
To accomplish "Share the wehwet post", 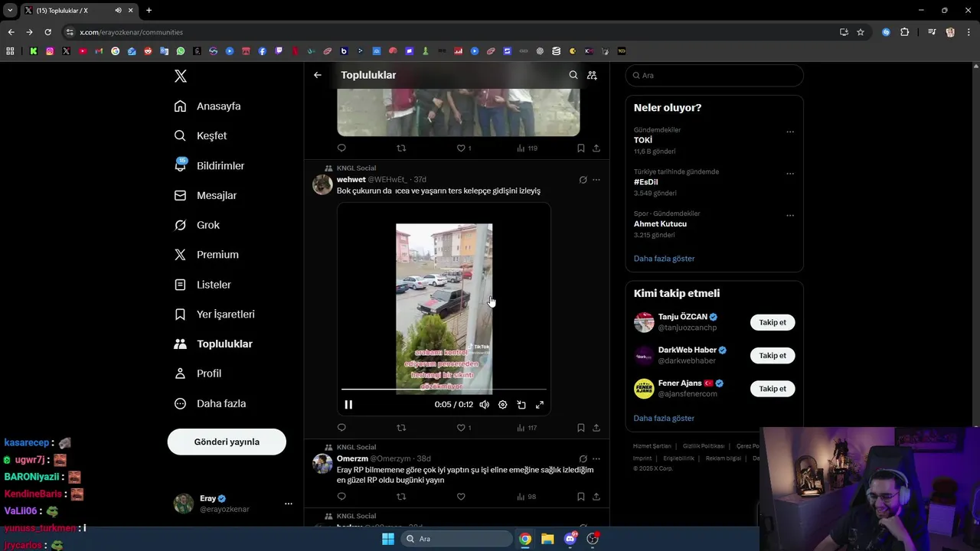I will pos(596,428).
